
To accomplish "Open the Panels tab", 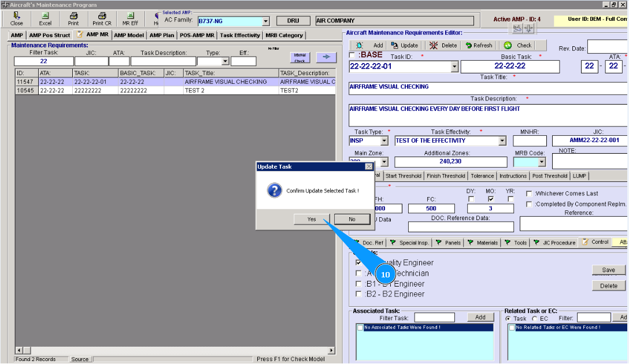I will click(x=449, y=243).
